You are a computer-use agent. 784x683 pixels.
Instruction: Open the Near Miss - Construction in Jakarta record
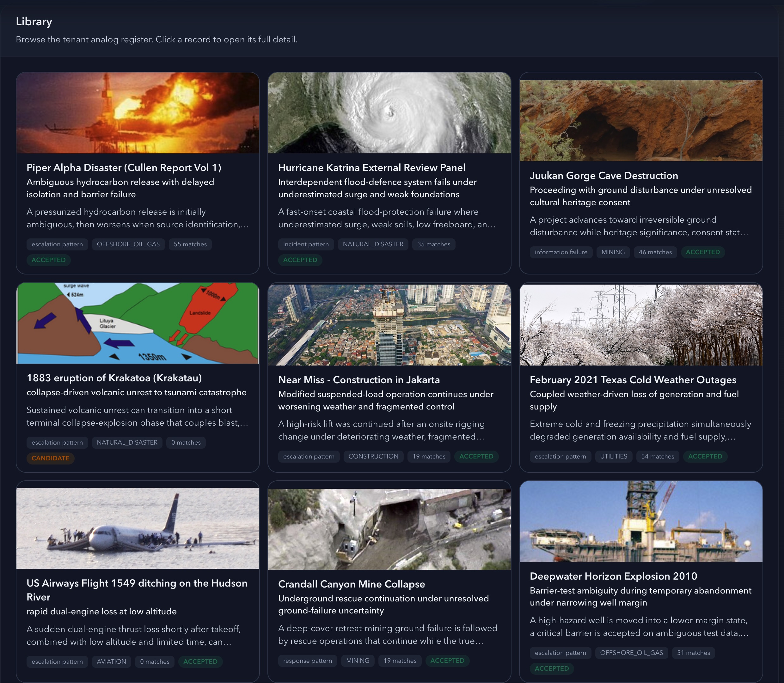[x=359, y=380]
